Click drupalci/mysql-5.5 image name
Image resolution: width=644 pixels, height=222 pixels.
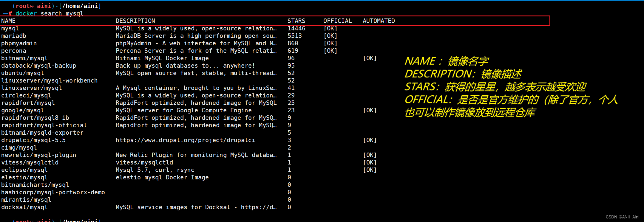[x=33, y=140]
